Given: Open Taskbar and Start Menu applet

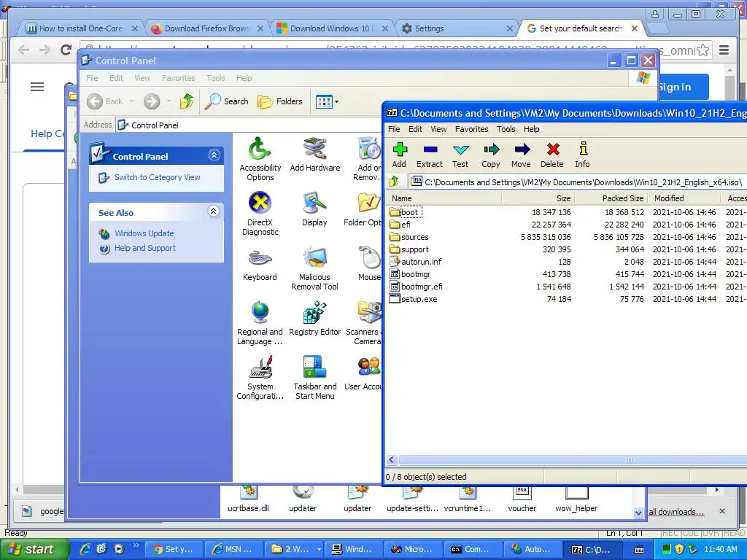Looking at the screenshot, I should pyautogui.click(x=314, y=378).
